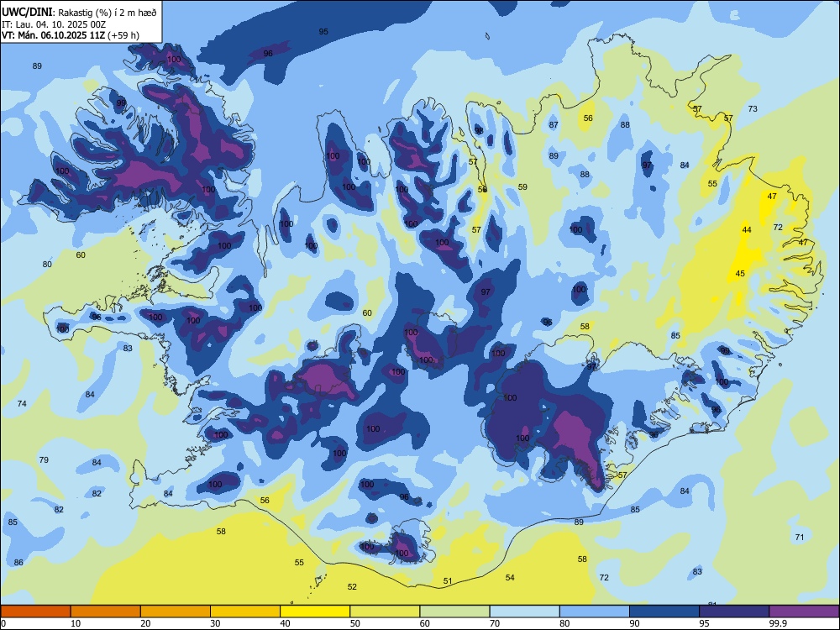Click the '50' legend tick label
840x630 pixels.
tap(355, 623)
